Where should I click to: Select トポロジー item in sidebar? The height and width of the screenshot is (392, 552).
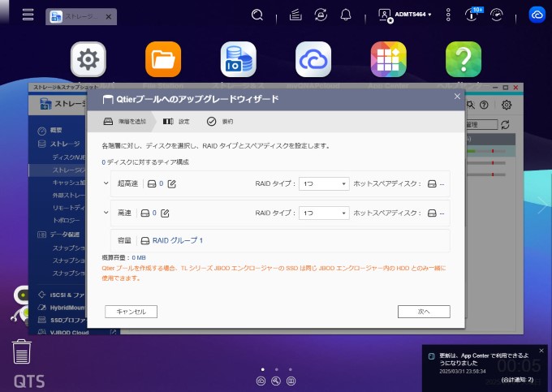[x=67, y=220]
